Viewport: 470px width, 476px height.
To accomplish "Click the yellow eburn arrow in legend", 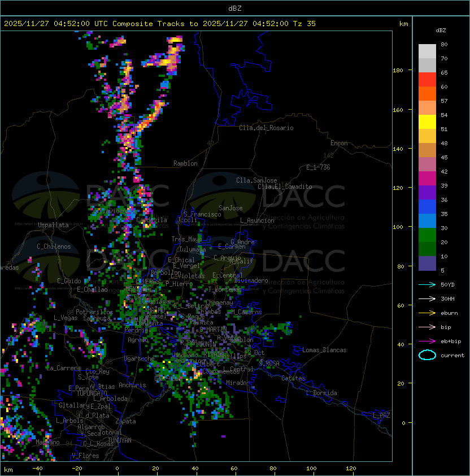I will (x=427, y=313).
